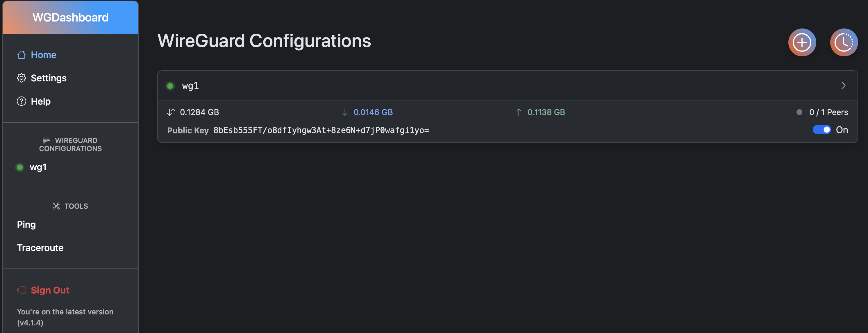This screenshot has width=868, height=333.
Task: Select wg1 in the sidebar configurations list
Action: (x=38, y=167)
